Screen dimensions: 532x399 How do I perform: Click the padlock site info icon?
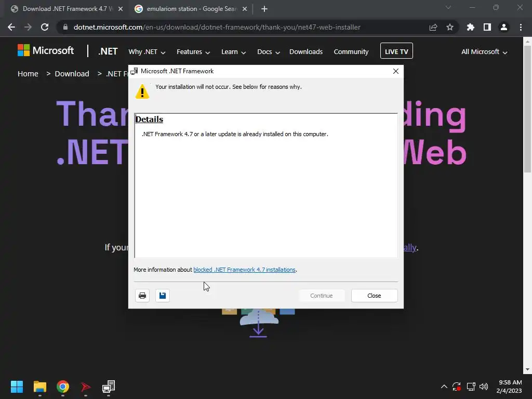[x=65, y=27]
